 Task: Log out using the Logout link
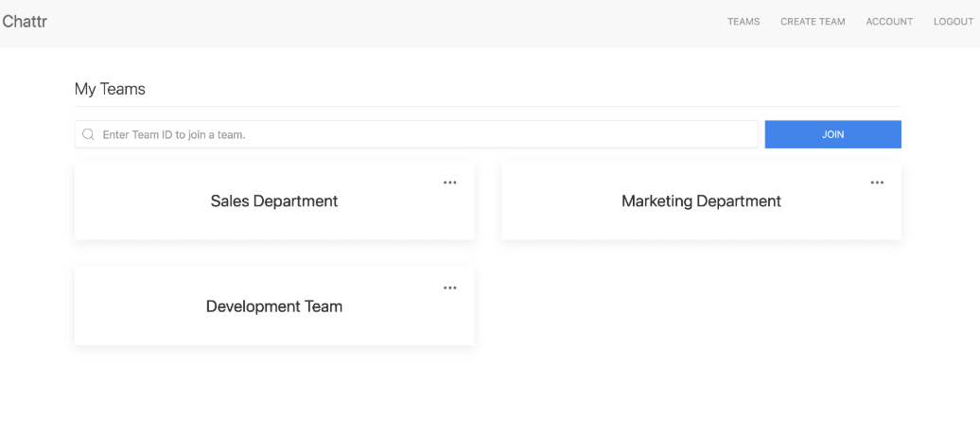coord(953,22)
